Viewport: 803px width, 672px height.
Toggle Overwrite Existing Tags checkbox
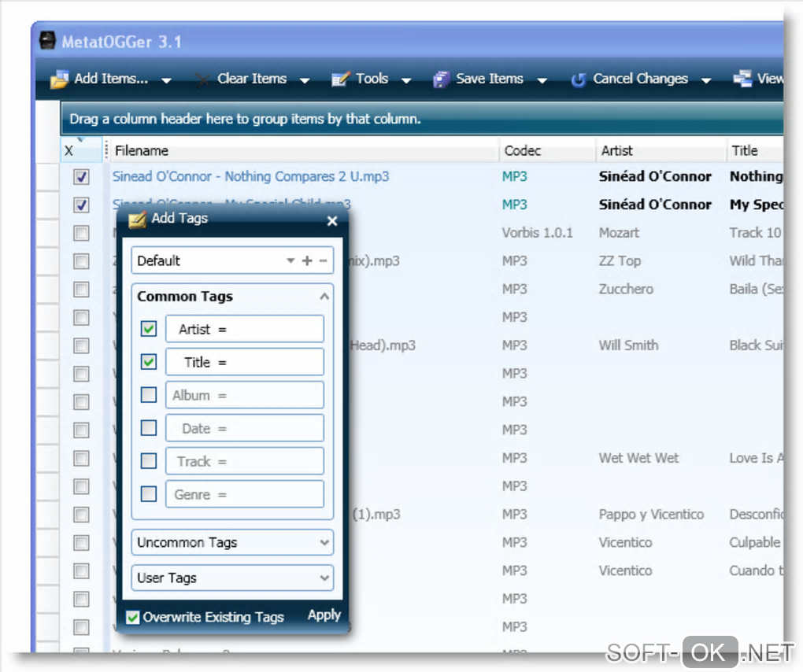(132, 617)
